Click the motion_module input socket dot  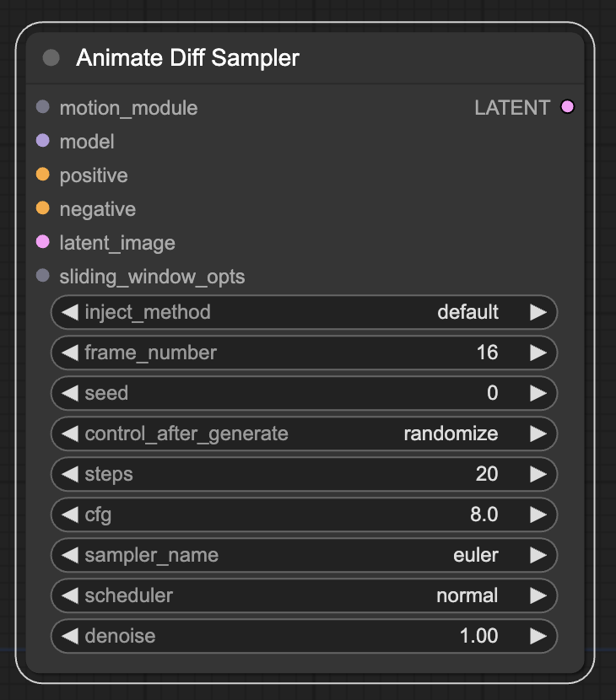(x=43, y=108)
